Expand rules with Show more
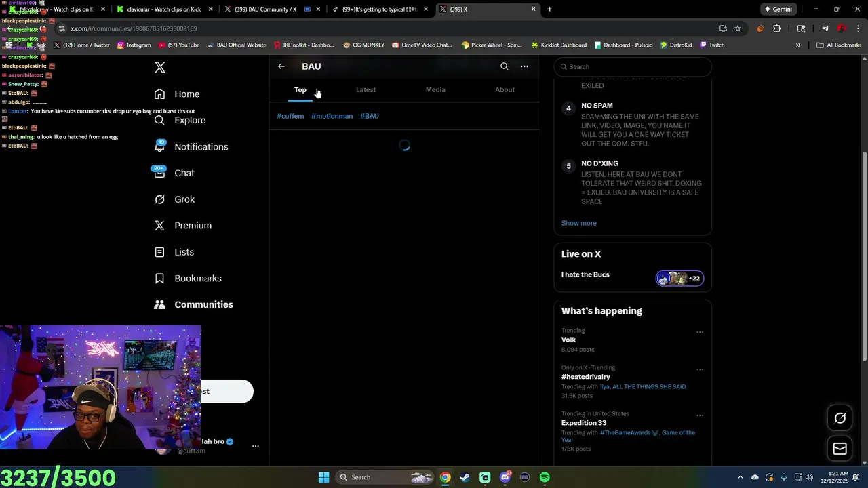Screen dimensions: 868x488 click(578, 223)
